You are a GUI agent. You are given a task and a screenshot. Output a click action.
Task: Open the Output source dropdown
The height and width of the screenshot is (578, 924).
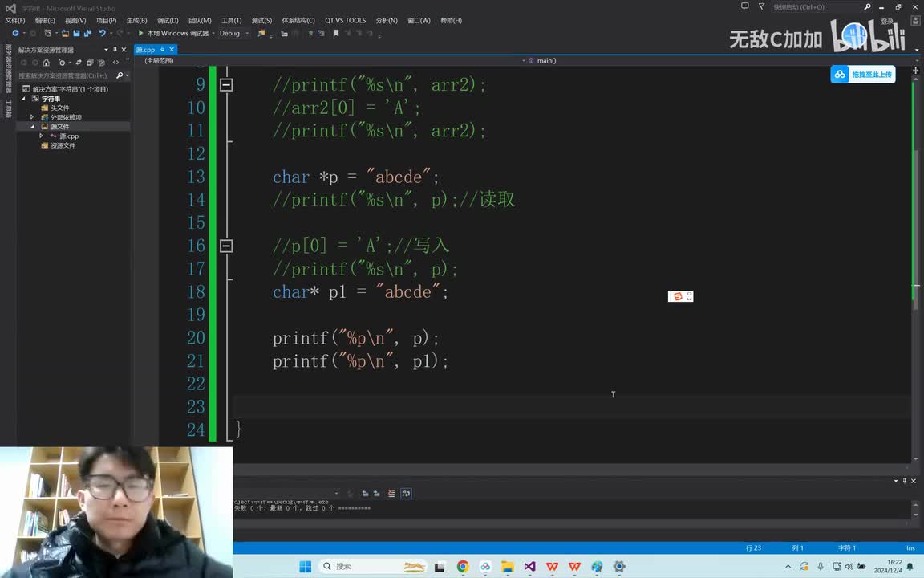337,493
